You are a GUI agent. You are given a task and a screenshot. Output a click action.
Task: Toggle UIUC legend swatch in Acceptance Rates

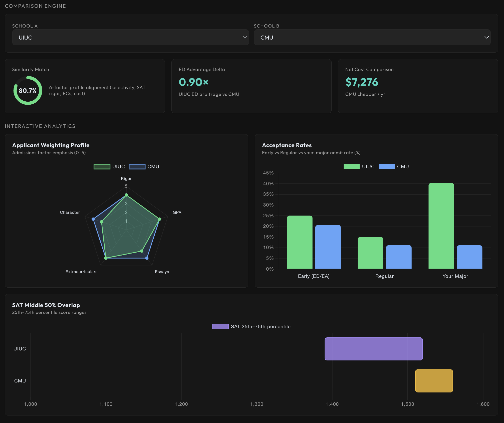click(x=352, y=166)
